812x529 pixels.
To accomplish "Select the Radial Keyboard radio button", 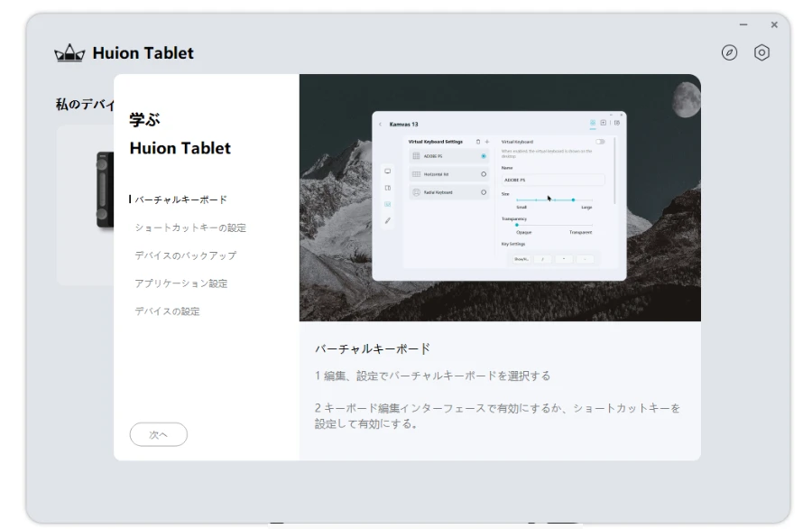I will tap(484, 192).
